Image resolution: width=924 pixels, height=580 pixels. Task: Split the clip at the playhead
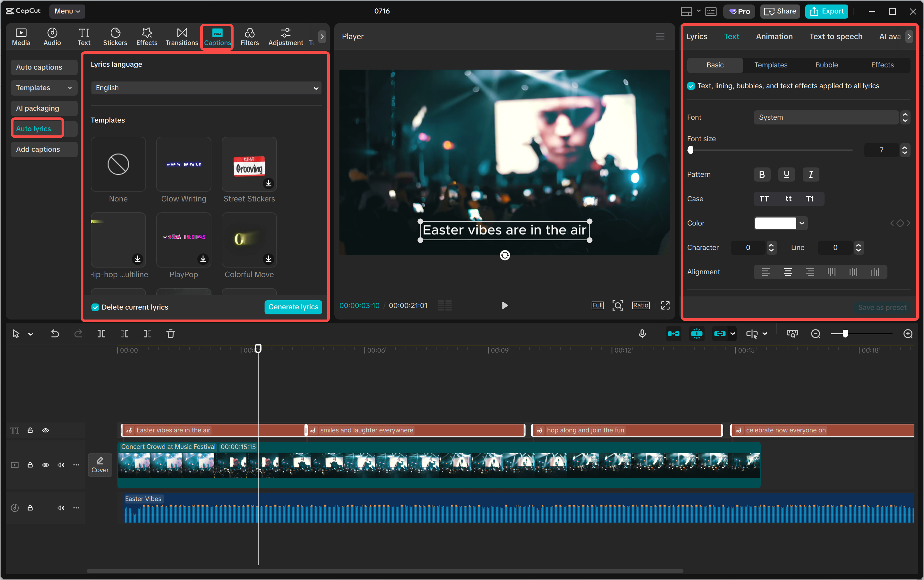[101, 333]
